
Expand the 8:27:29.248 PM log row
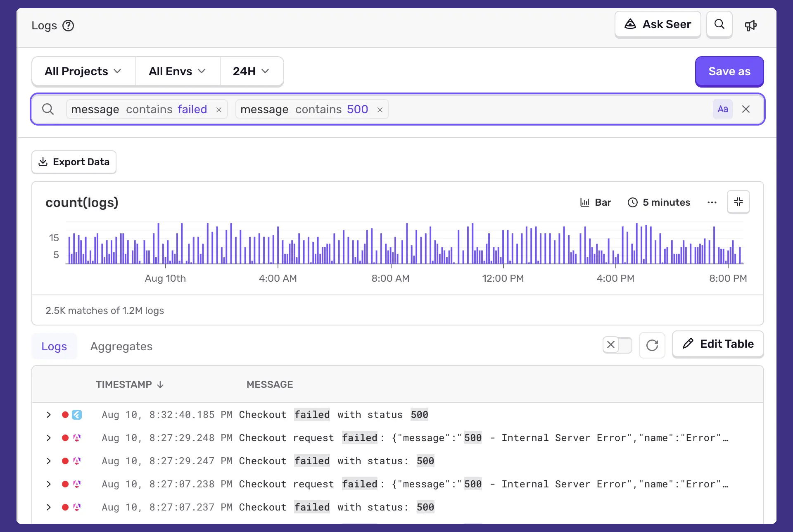point(49,438)
